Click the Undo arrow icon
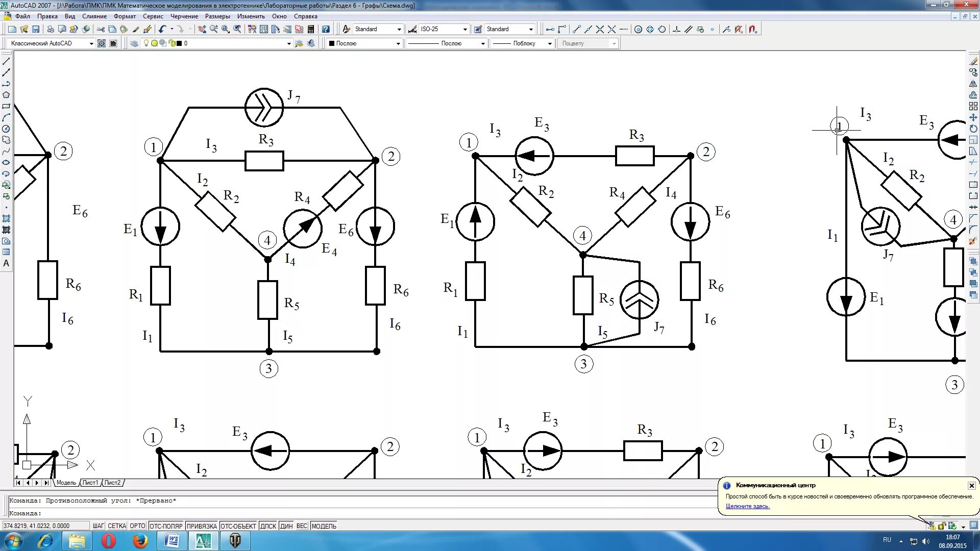Viewport: 980px width, 551px height. click(x=162, y=30)
